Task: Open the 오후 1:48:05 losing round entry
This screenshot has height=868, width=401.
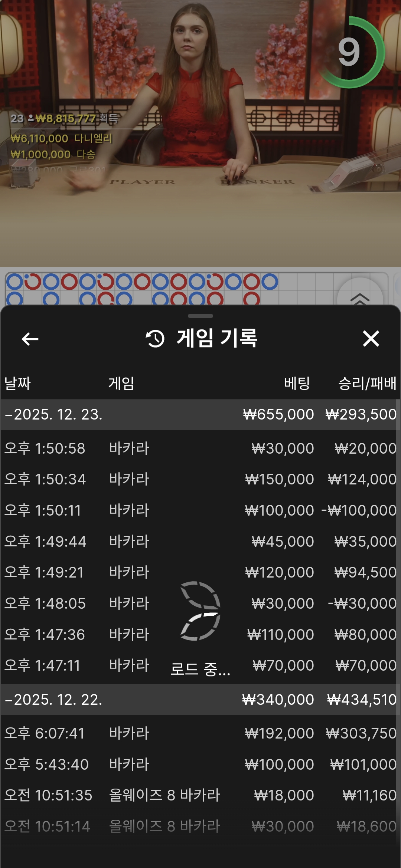Action: coord(200,604)
